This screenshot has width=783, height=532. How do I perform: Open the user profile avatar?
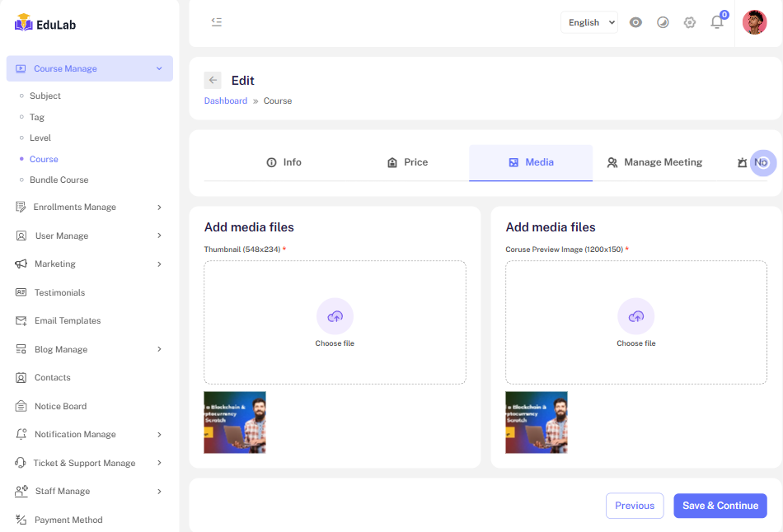click(754, 22)
